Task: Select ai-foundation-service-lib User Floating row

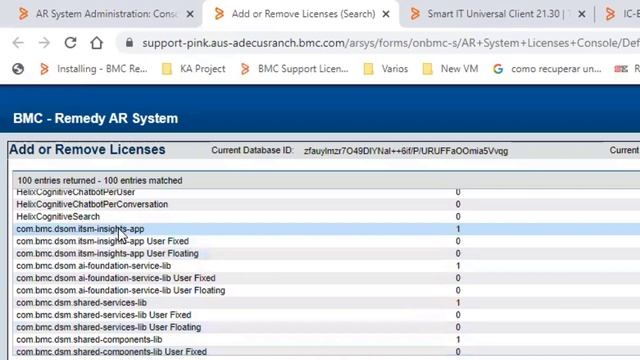Action: pos(327,290)
